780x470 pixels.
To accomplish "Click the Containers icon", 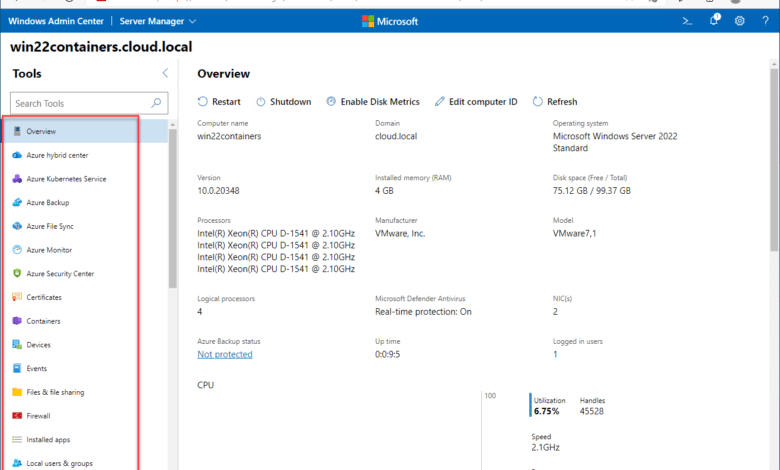I will [17, 321].
